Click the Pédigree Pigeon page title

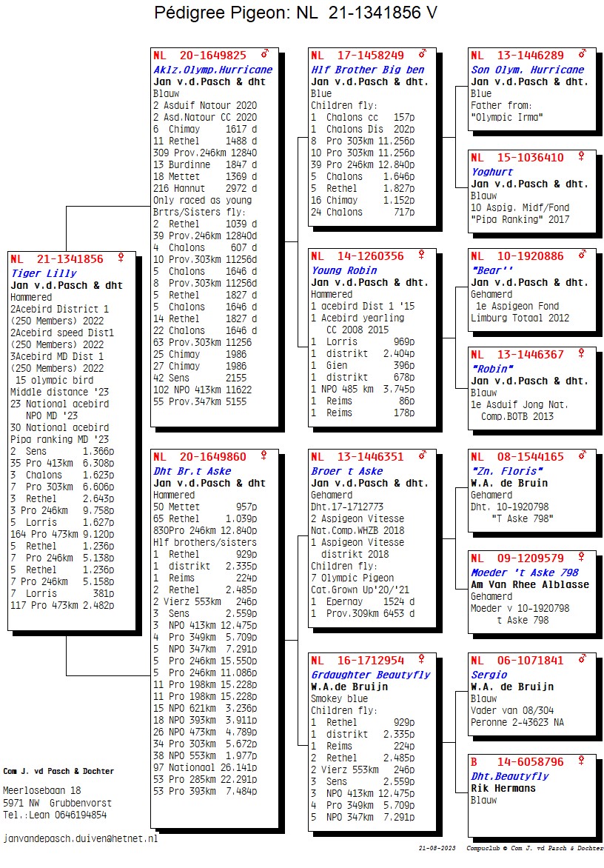coord(295,13)
